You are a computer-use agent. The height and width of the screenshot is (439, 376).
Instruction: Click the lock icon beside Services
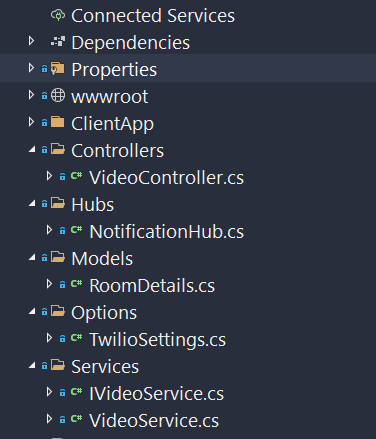(44, 366)
